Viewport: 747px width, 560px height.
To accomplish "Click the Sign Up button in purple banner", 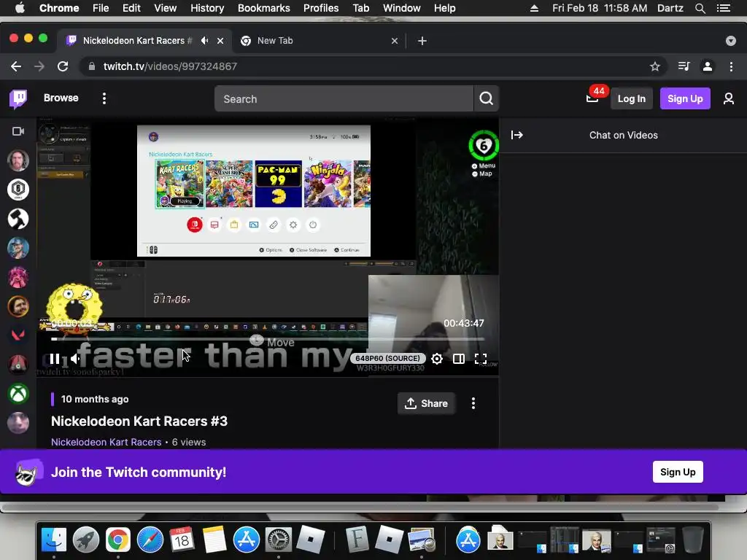I will pyautogui.click(x=678, y=472).
